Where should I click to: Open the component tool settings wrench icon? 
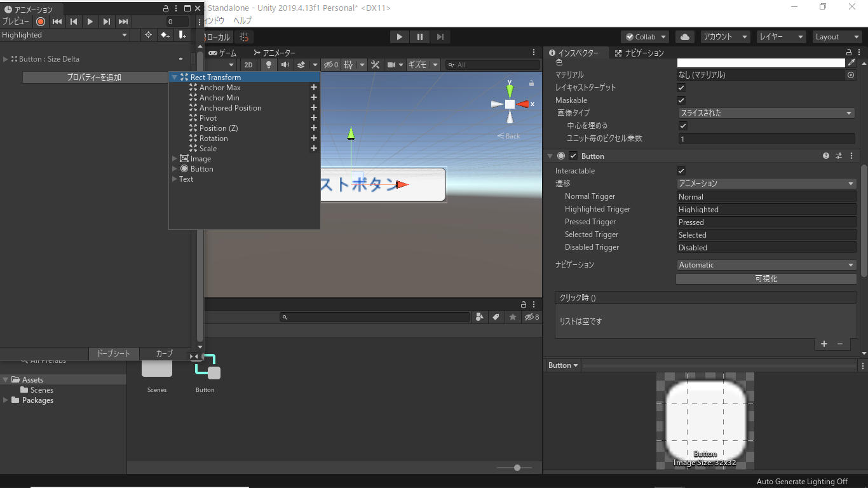[x=375, y=64]
